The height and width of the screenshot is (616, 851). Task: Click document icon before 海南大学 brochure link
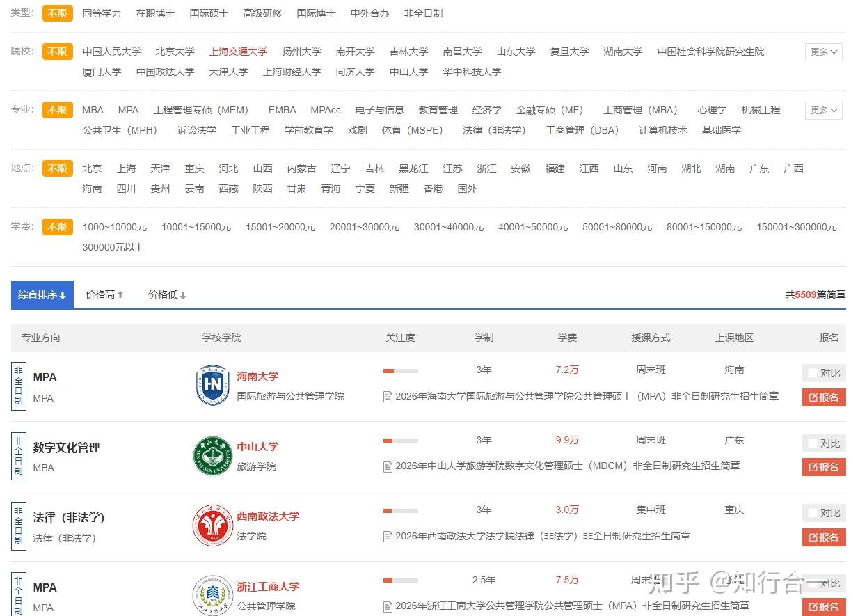(x=388, y=397)
